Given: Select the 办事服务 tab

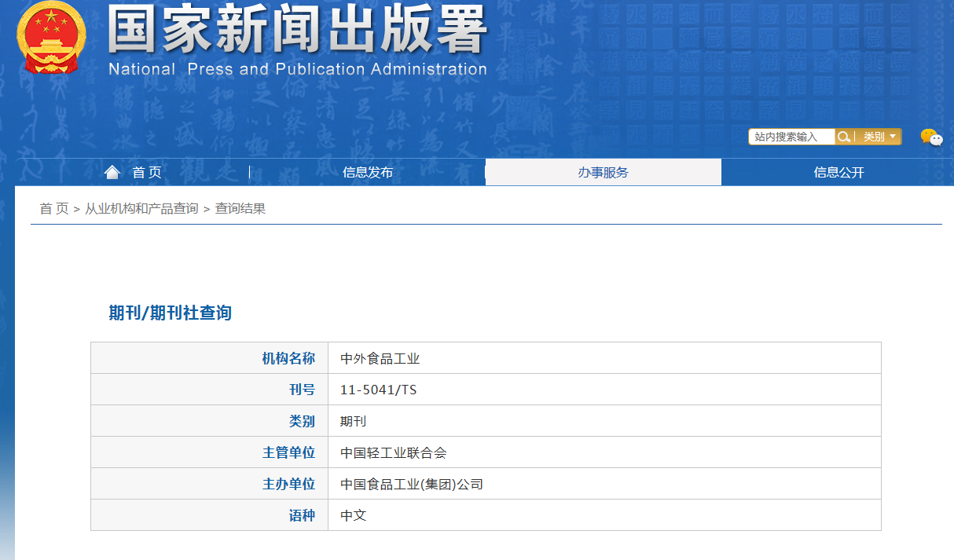Looking at the screenshot, I should [x=603, y=172].
